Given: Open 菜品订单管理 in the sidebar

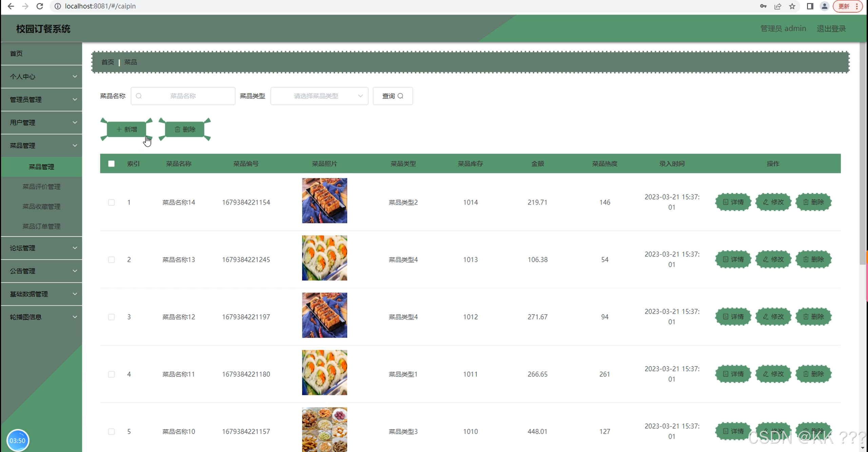Looking at the screenshot, I should [41, 226].
